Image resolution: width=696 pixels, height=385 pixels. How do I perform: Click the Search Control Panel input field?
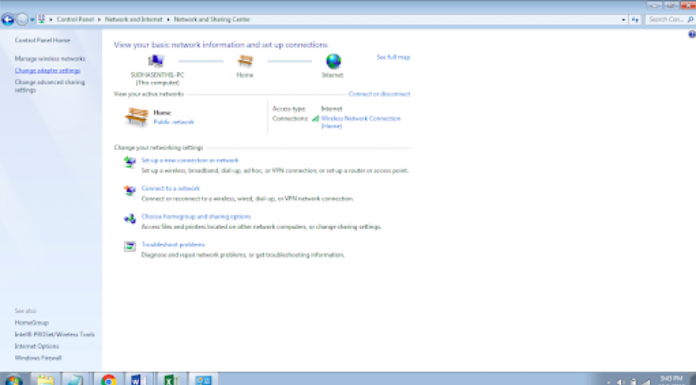(670, 20)
